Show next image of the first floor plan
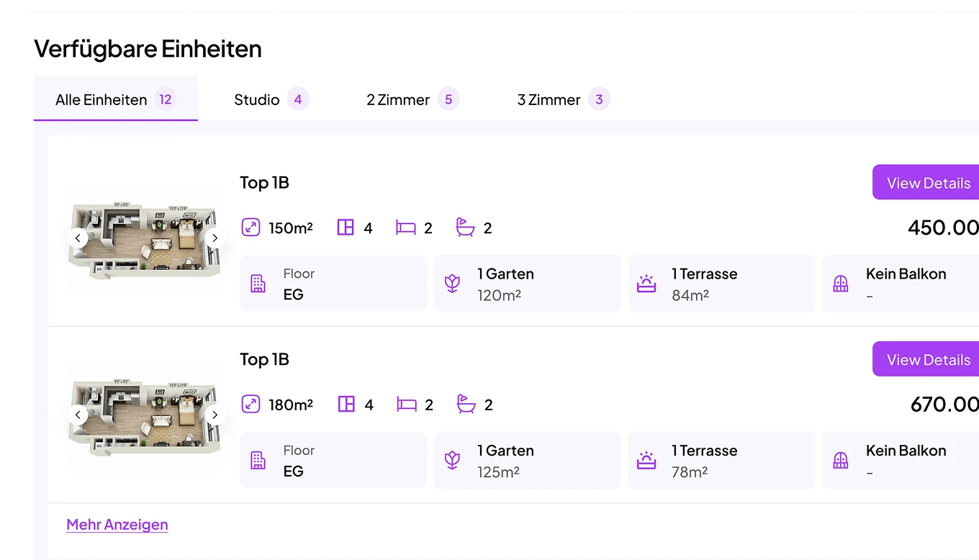 (x=215, y=238)
